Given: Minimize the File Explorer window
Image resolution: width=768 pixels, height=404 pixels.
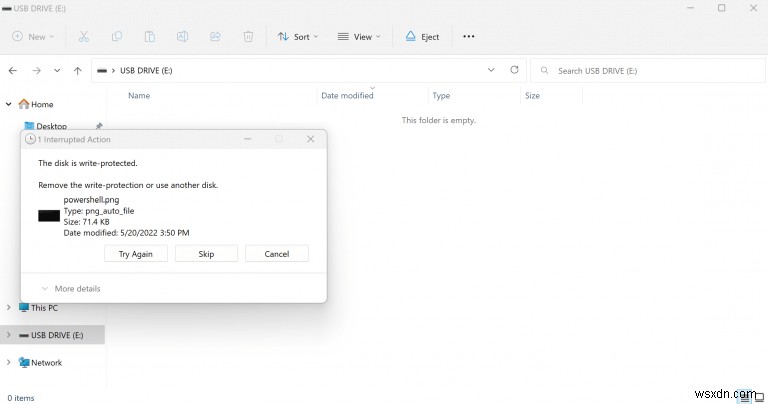Looking at the screenshot, I should [x=690, y=8].
